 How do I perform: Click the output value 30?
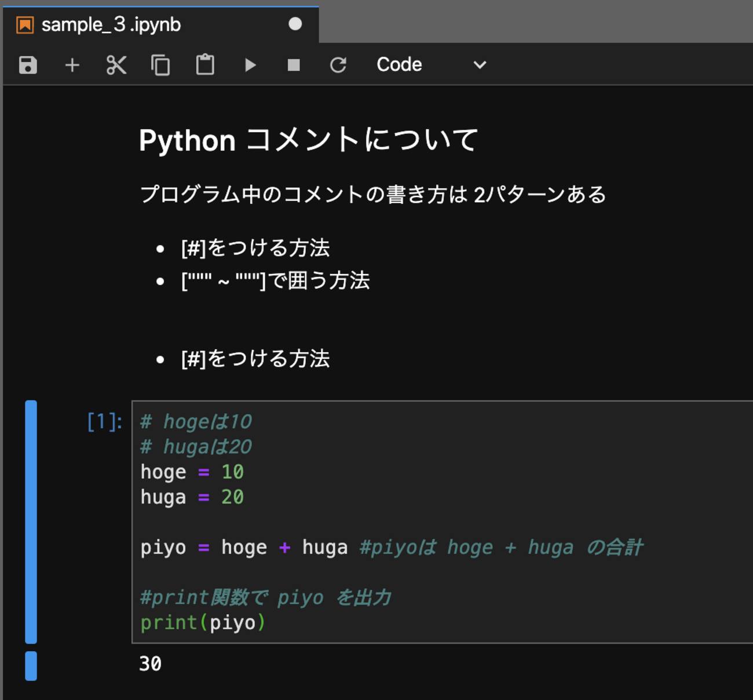pos(151,663)
